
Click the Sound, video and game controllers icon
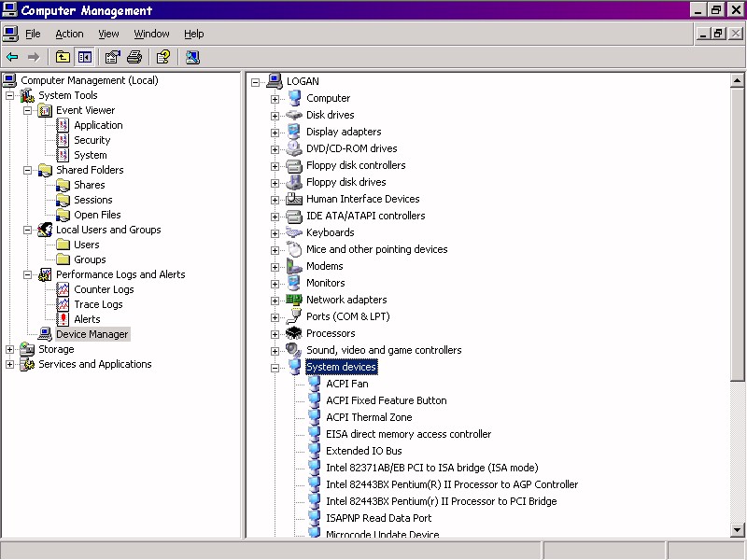pos(294,350)
